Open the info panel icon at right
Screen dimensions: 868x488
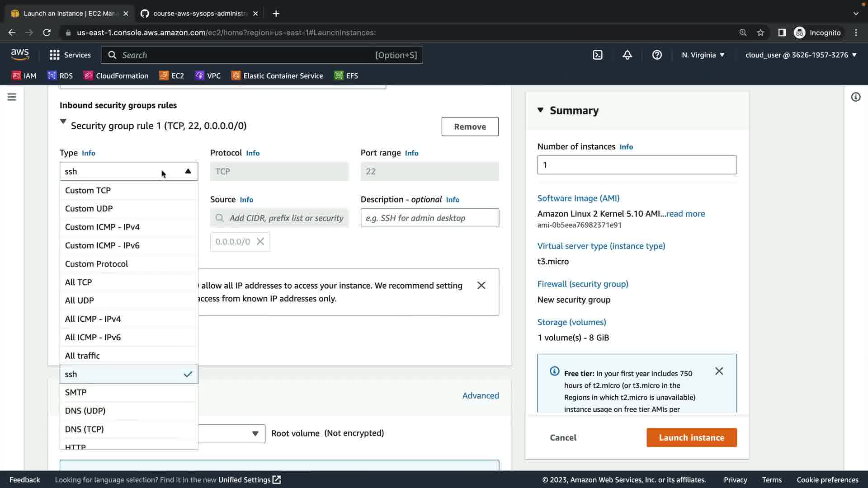point(855,97)
